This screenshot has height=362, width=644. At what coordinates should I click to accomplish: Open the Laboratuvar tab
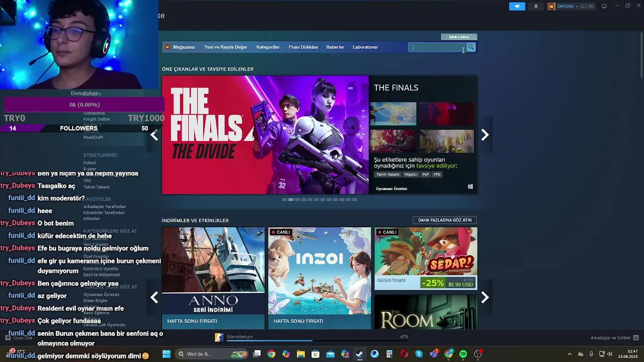tap(365, 47)
